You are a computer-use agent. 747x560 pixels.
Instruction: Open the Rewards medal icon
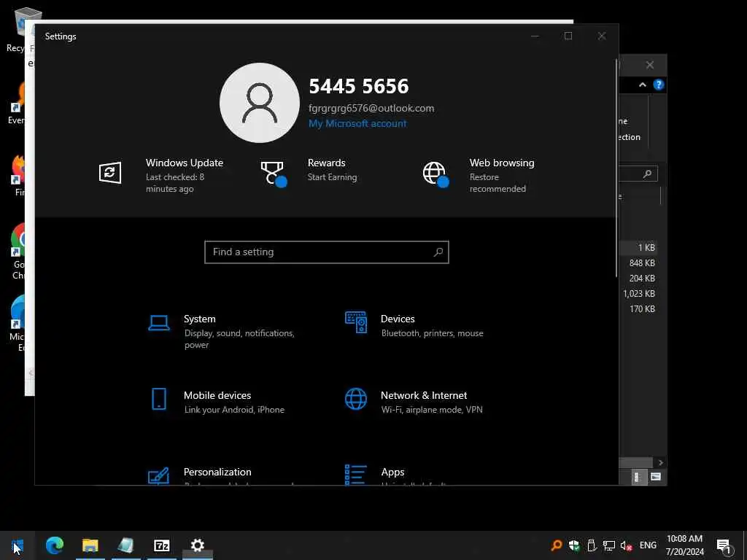pos(274,174)
